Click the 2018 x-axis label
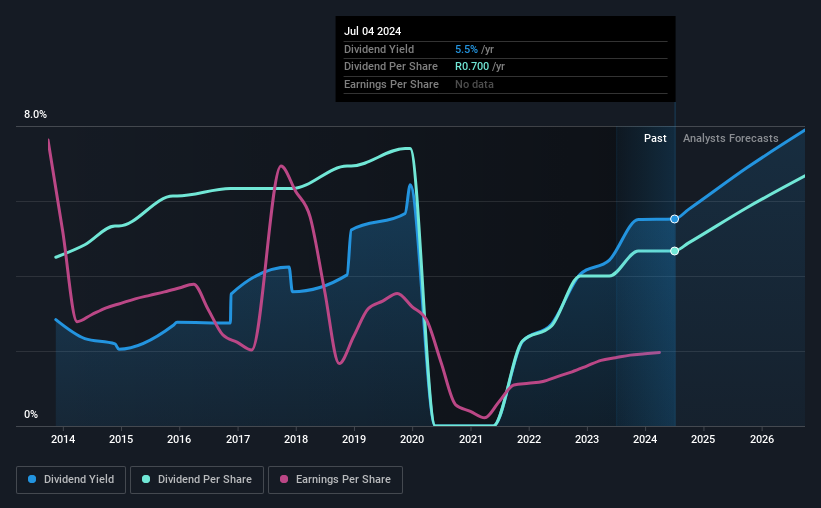821x508 pixels. pos(296,439)
